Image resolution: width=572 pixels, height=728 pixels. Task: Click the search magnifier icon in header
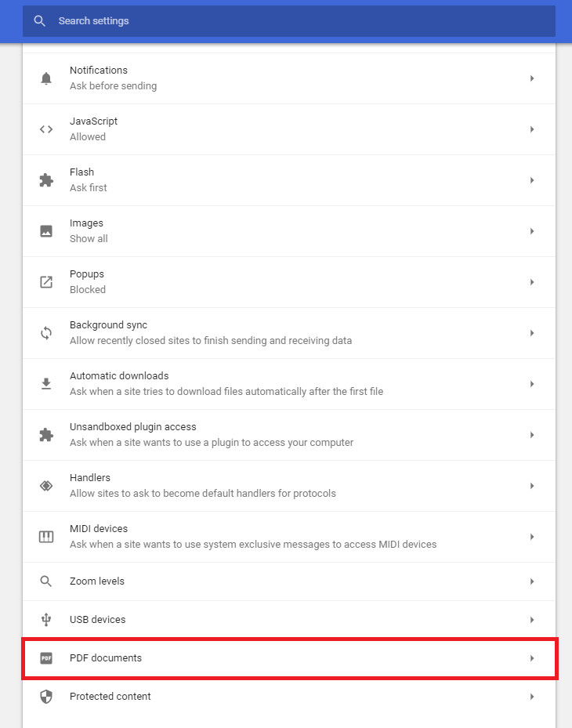(x=39, y=21)
